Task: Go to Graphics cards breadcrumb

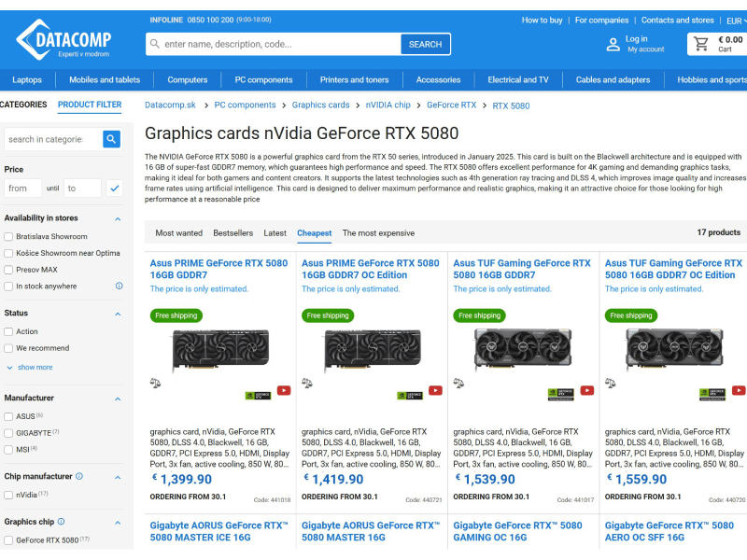Action: (320, 105)
